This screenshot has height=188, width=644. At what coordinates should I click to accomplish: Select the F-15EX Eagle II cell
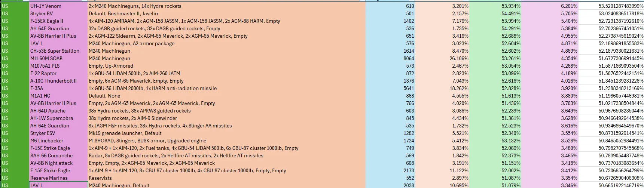[x=58, y=21]
